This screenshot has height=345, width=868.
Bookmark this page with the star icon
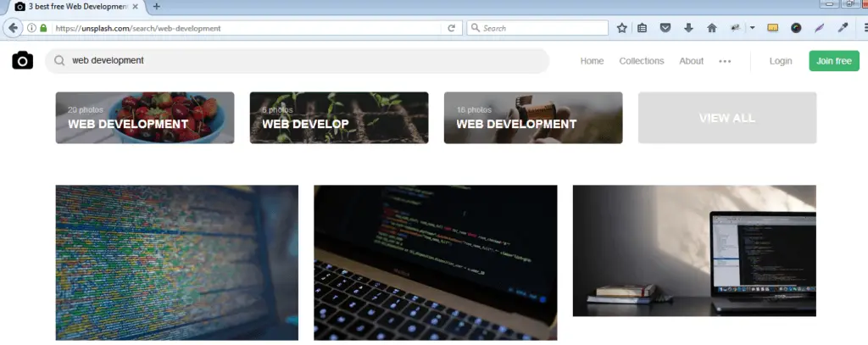[621, 28]
